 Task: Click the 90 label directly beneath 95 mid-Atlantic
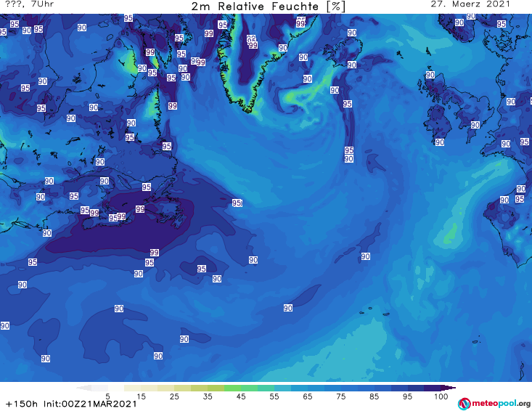349,159
